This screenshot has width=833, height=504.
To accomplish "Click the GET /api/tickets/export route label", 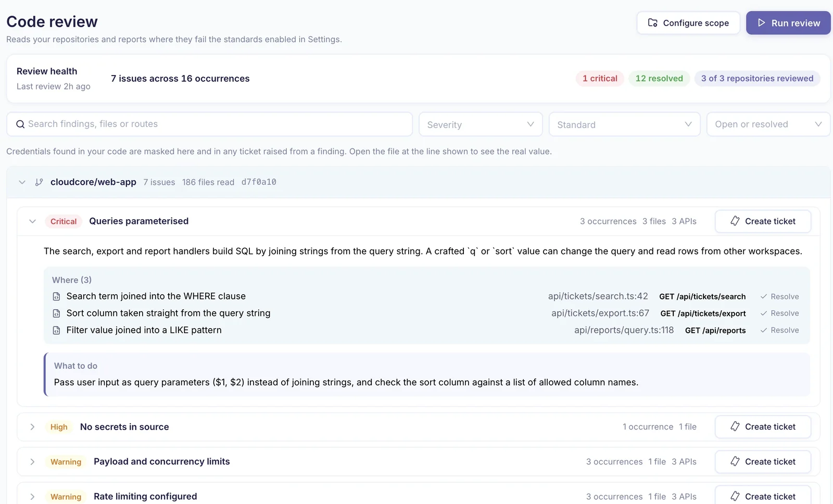I will 703,313.
